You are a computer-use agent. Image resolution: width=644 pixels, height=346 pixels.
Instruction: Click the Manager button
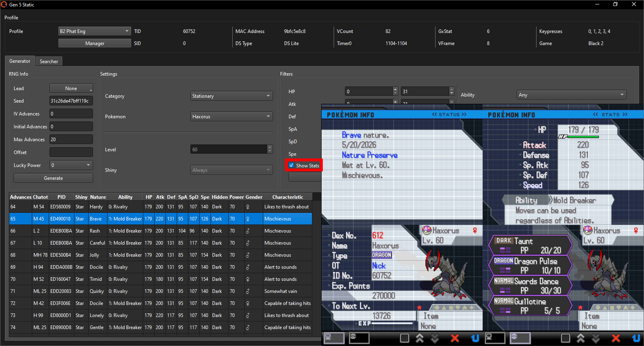pos(95,43)
